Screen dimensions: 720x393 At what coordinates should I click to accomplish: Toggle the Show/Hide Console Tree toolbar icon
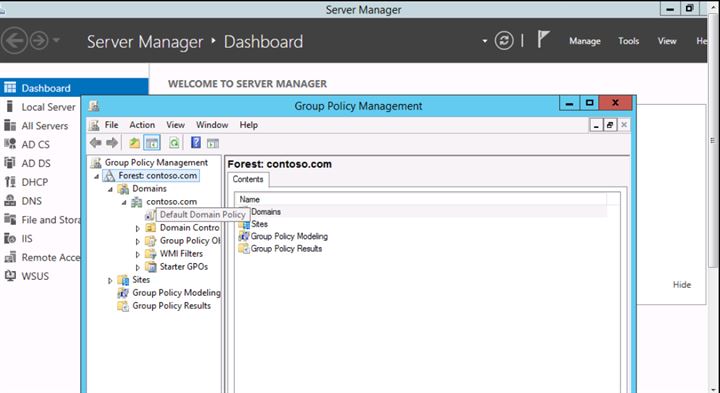point(152,143)
